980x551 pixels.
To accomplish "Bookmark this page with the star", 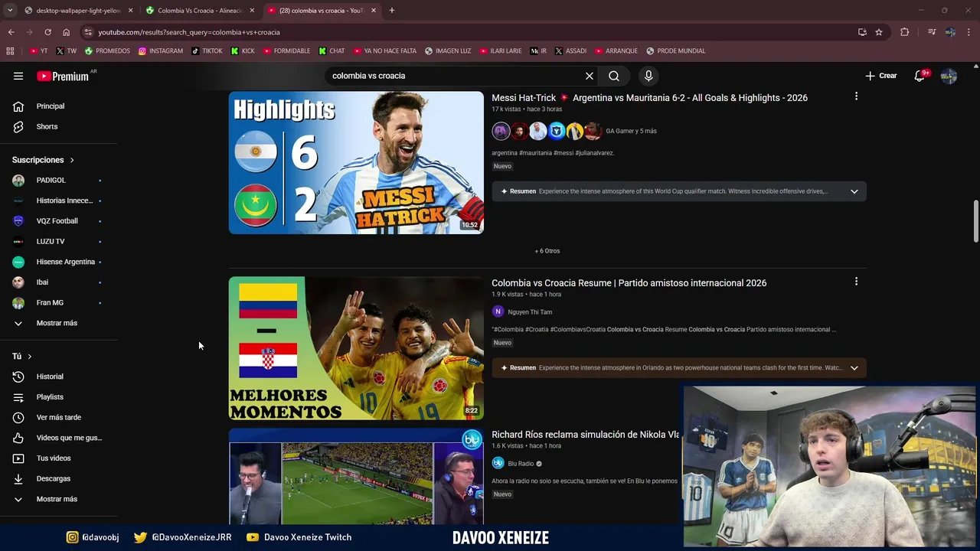I will coord(879,32).
